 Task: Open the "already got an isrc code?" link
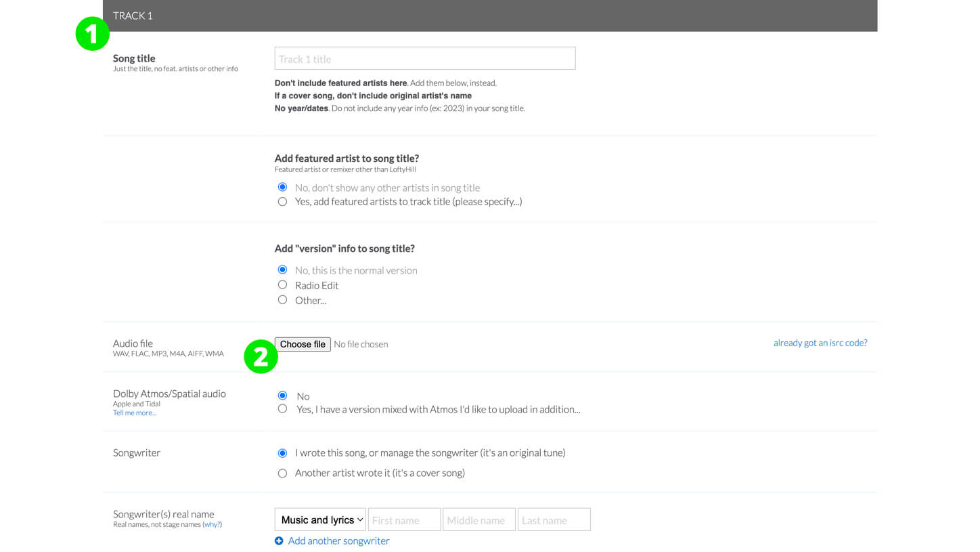coord(820,343)
